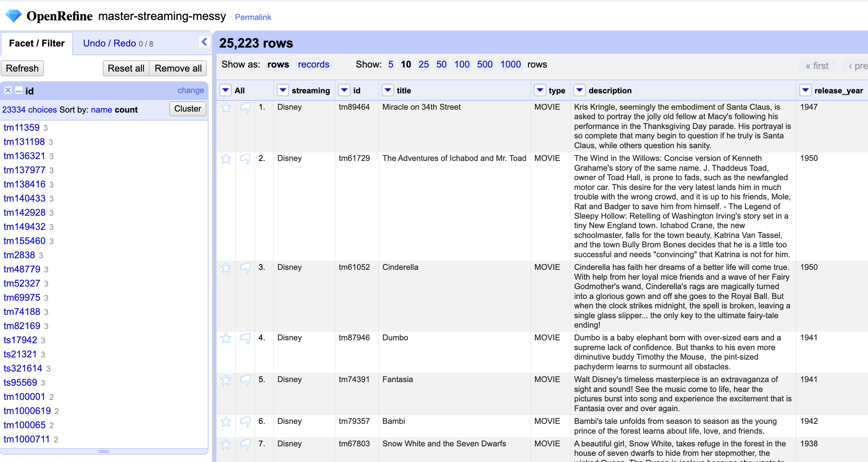Flag row 3 Cinderella

(245, 268)
